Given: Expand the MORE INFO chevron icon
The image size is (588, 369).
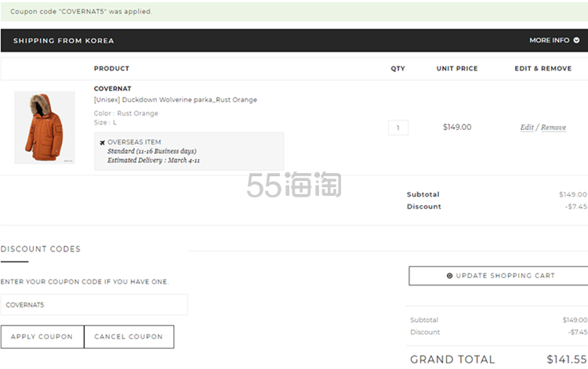Looking at the screenshot, I should point(576,41).
